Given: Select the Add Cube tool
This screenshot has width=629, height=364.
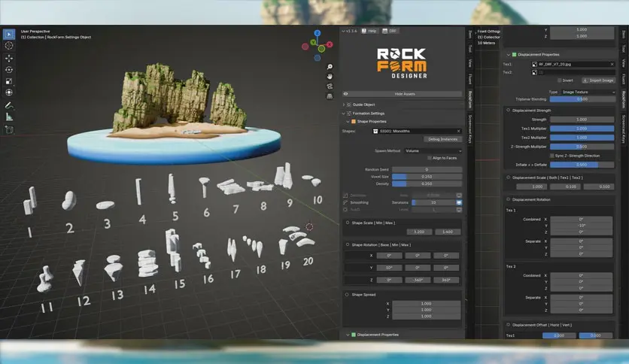Looking at the screenshot, I should click(9, 129).
